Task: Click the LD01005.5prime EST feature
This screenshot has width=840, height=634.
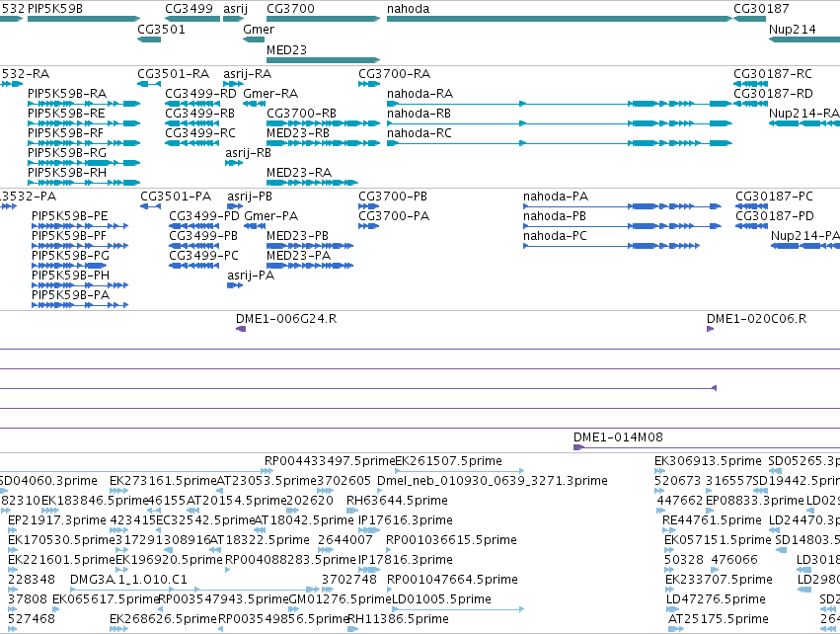Action: coord(458,608)
